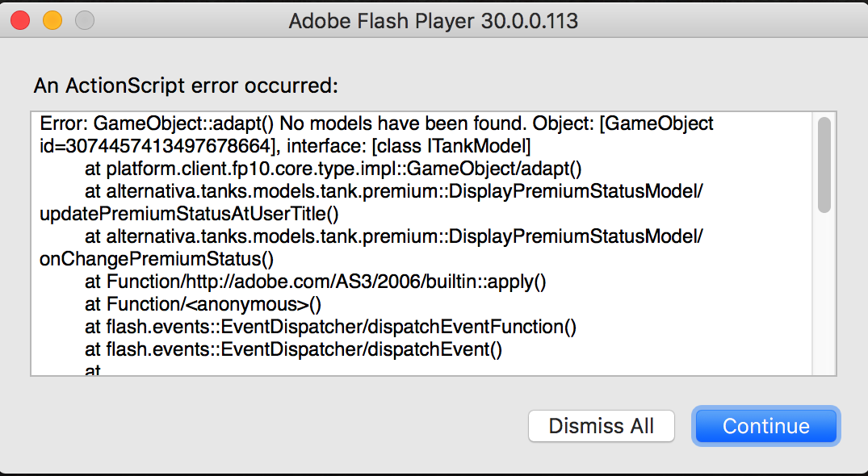Click the "An ActionScript error occurred" label
The width and height of the screenshot is (868, 476).
click(186, 86)
